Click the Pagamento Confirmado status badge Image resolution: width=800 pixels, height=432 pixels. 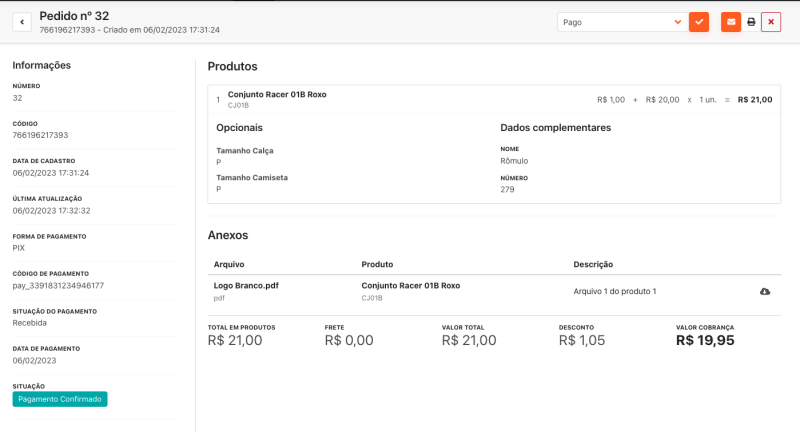[x=59, y=399]
